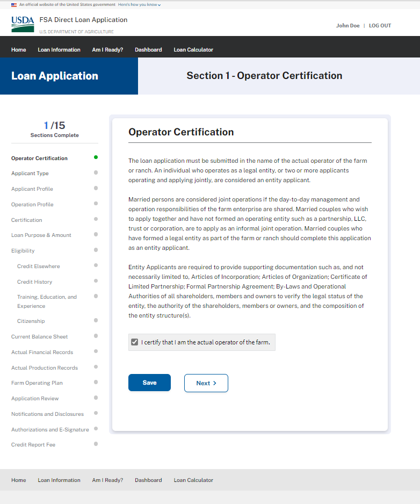Select Current Balance Sheet section
The width and height of the screenshot is (420, 504).
[40, 337]
